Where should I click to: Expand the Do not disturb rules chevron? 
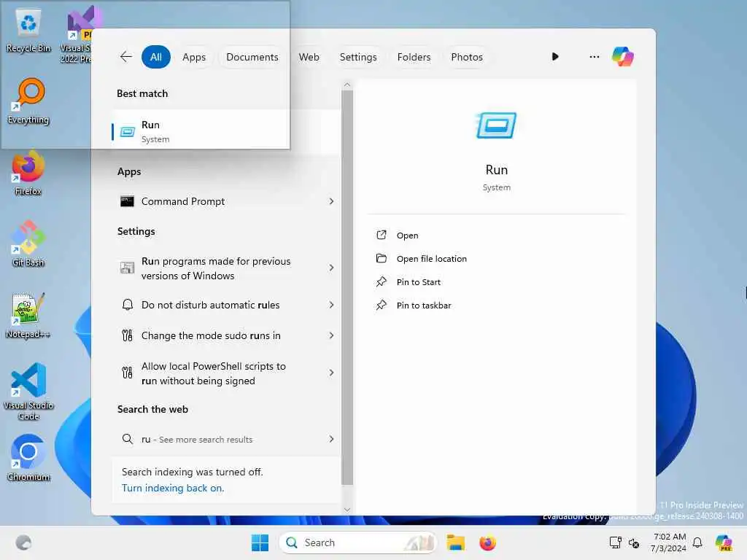point(331,305)
